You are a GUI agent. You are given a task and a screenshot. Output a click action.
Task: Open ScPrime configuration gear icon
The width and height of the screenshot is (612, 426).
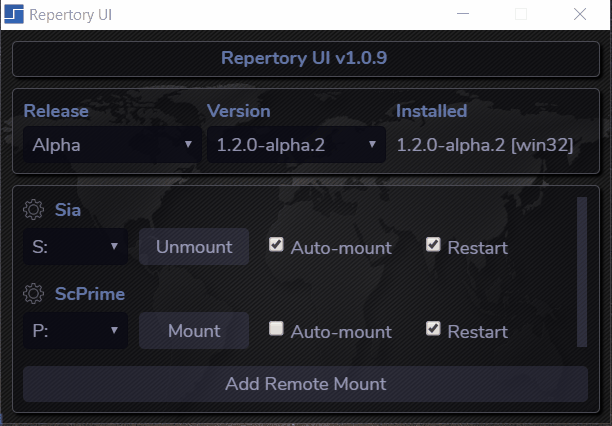coord(33,294)
